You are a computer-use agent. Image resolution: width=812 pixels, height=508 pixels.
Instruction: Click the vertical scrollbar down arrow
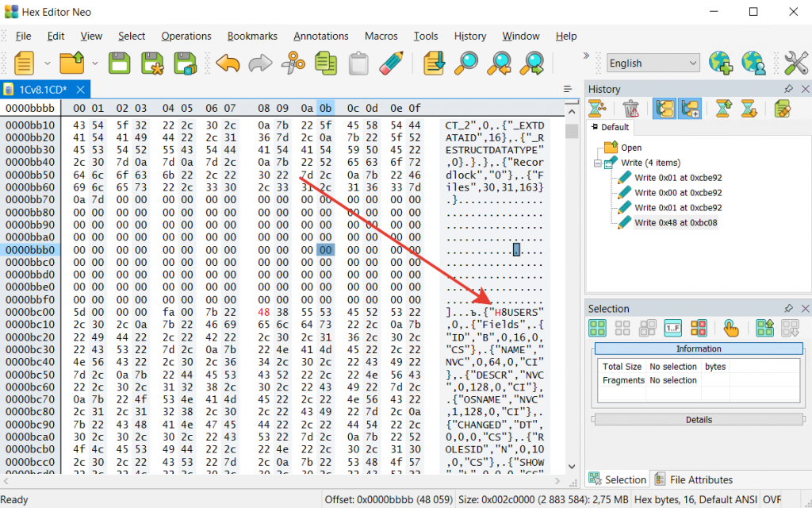(x=572, y=466)
